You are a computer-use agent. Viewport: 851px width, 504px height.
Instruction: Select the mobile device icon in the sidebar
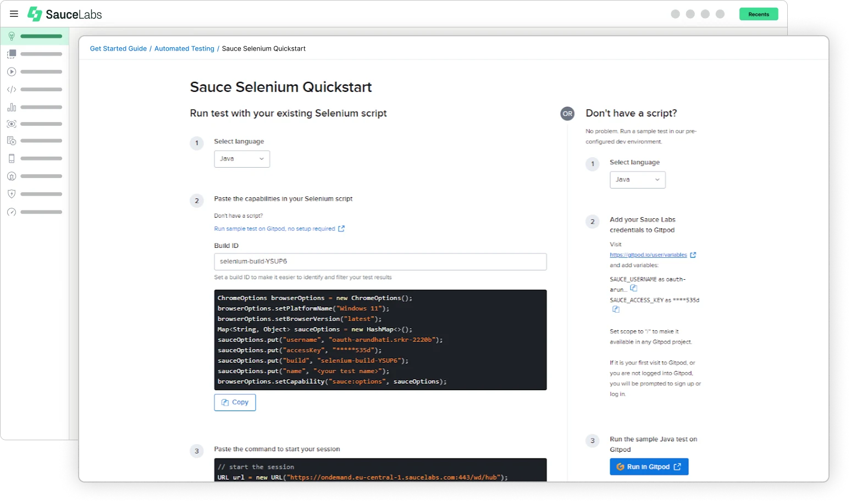point(12,158)
